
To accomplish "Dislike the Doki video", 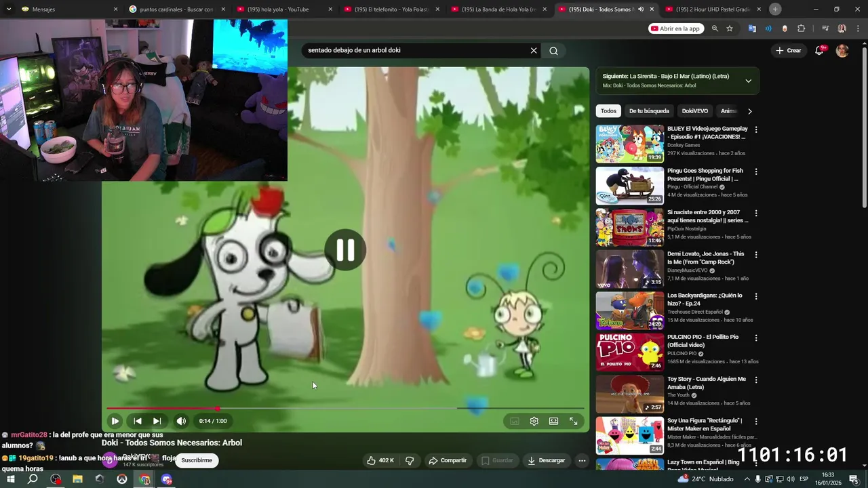I will 410,460.
